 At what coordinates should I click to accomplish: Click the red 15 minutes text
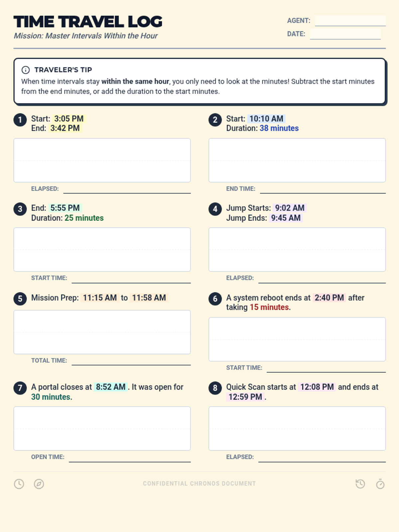pos(269,307)
